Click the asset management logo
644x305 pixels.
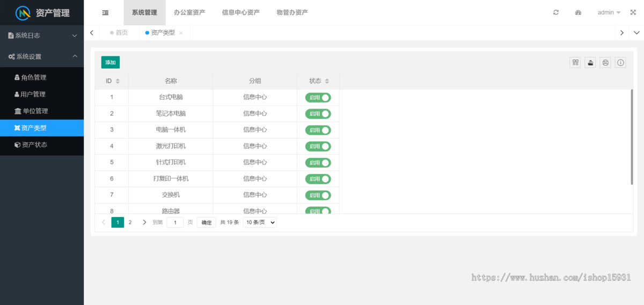[x=42, y=12]
